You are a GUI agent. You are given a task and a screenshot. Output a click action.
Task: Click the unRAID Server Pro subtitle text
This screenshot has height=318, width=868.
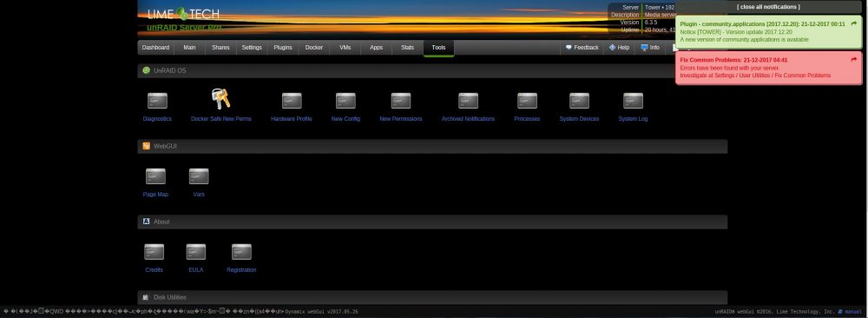coord(184,27)
